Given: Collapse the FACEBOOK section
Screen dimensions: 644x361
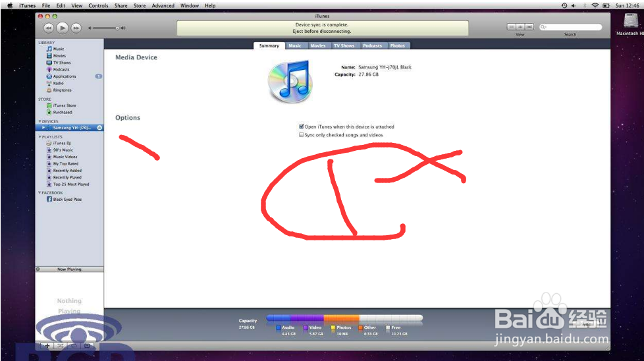Looking at the screenshot, I should tap(40, 192).
